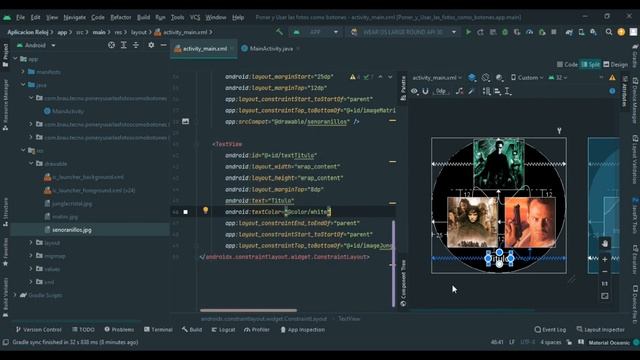This screenshot has height=360, width=640.
Task: Click the Infer Constraints wand icon
Action: pyautogui.click(x=472, y=91)
